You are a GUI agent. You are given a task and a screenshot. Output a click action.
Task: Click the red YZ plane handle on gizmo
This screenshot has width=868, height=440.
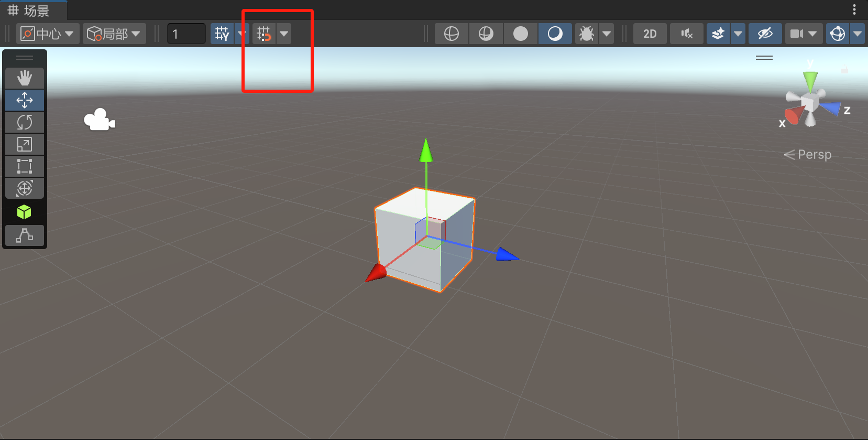[437, 228]
